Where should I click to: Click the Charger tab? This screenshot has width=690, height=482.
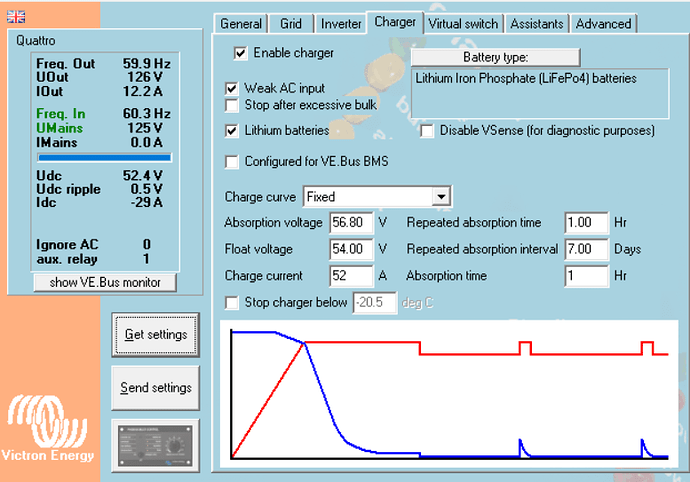click(395, 22)
